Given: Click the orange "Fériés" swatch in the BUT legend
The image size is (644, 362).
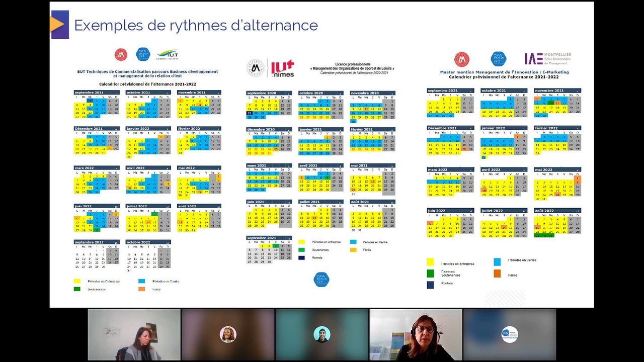Looking at the screenshot, I should point(142,289).
